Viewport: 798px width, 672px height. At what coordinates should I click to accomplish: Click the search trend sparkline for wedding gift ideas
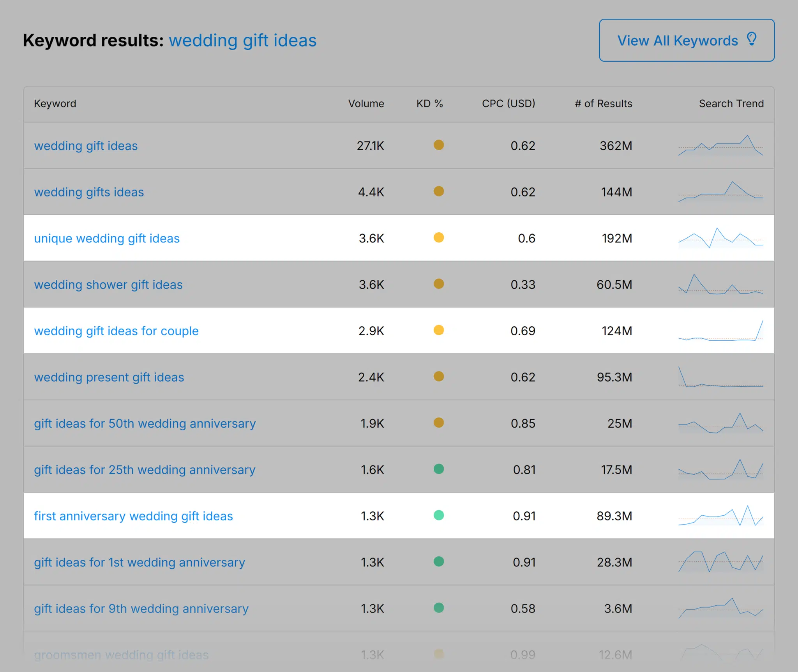720,146
